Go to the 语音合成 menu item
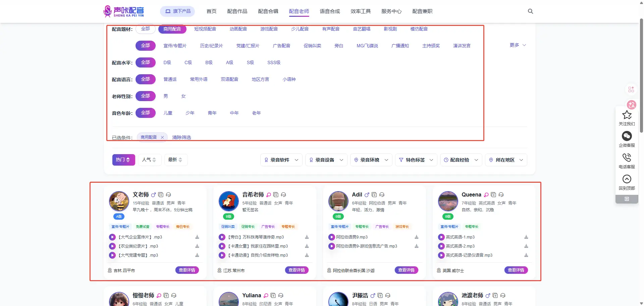 (330, 11)
